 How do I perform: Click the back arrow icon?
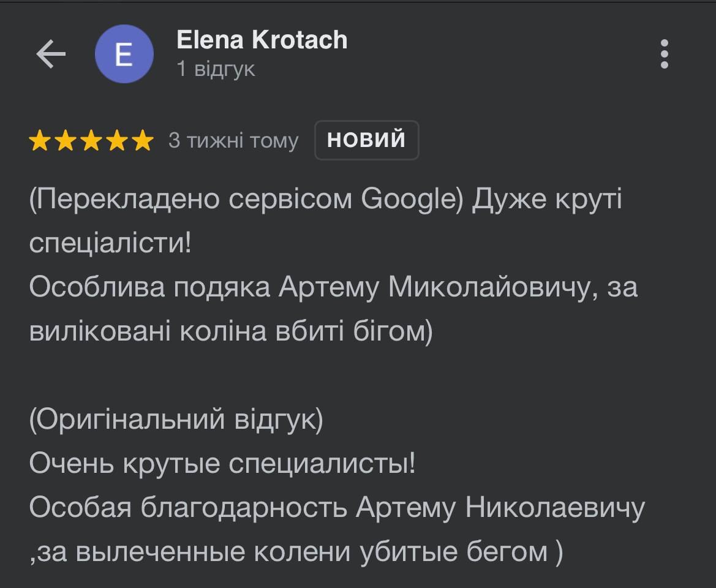51,55
